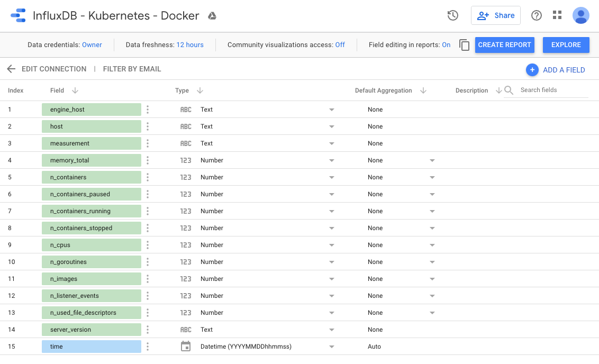Open the help question mark icon
Image resolution: width=599 pixels, height=364 pixels.
pos(537,15)
